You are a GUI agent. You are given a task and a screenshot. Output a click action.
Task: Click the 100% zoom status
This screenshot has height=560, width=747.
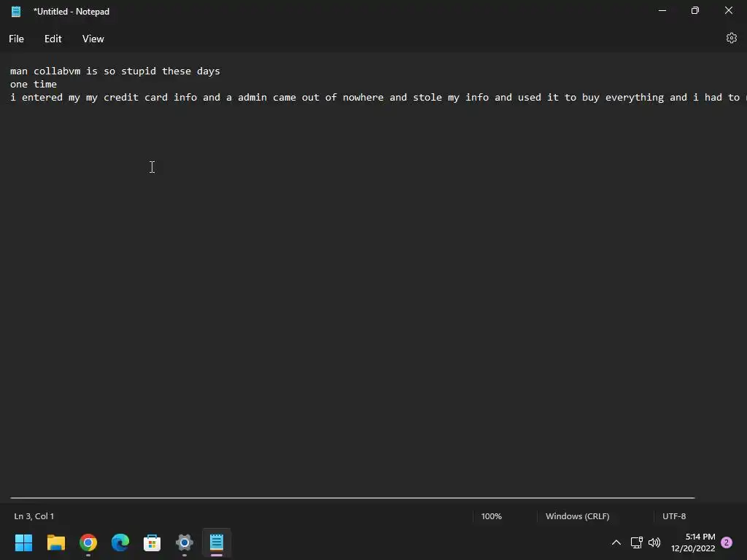(491, 516)
